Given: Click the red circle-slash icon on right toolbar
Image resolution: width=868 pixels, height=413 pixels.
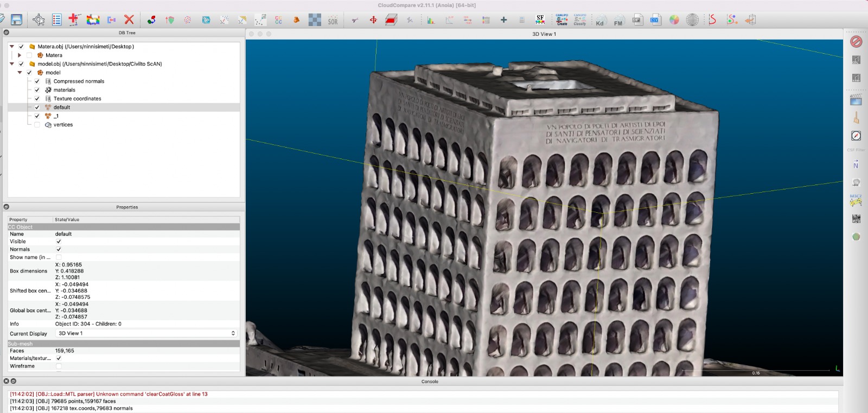Looking at the screenshot, I should click(856, 42).
